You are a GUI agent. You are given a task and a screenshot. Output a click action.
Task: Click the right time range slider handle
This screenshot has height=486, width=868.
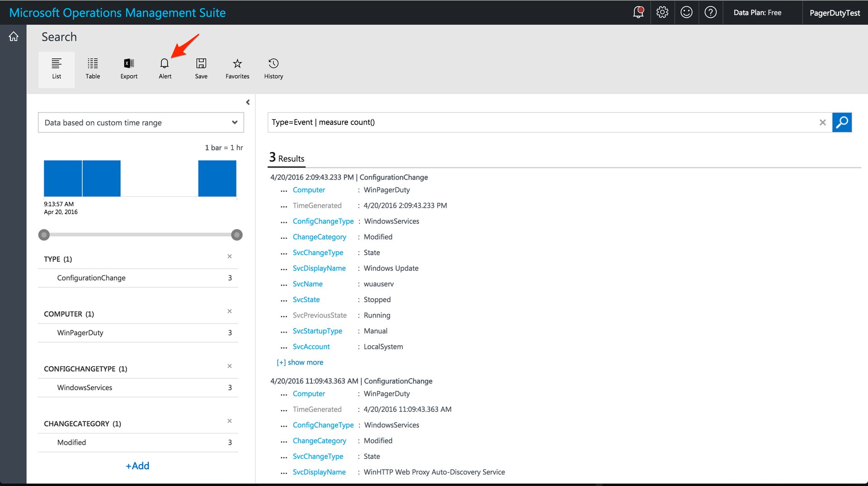[x=236, y=235]
